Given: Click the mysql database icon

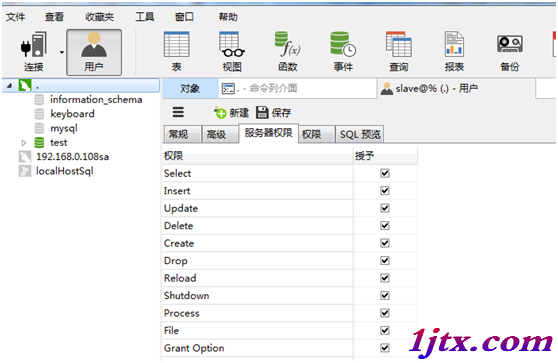Looking at the screenshot, I should 39,128.
